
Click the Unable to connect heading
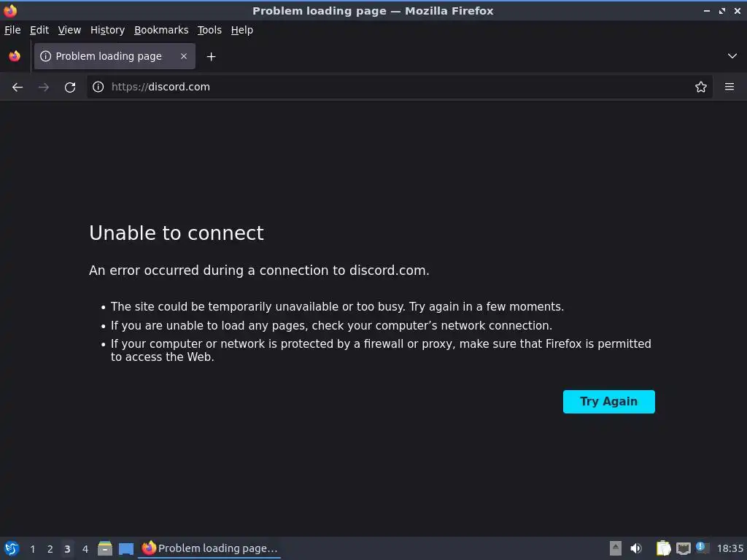tap(177, 233)
